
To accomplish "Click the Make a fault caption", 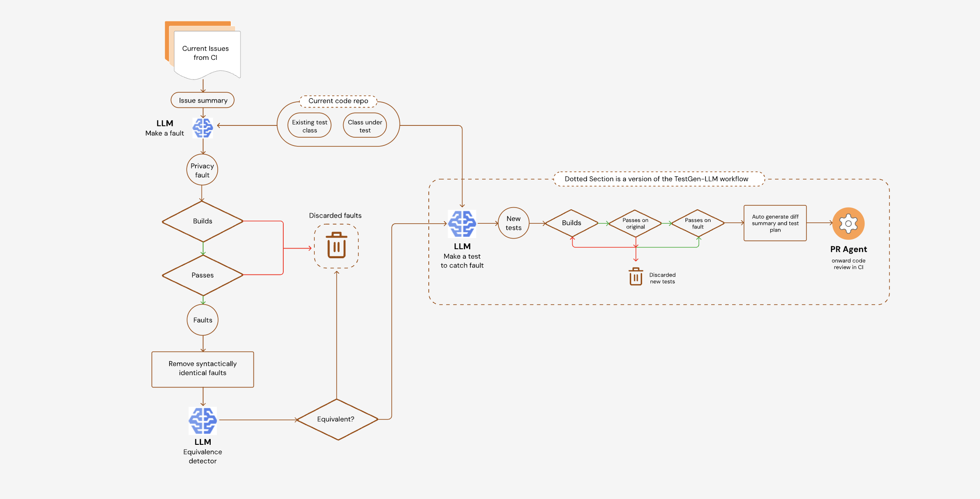I will tap(164, 133).
